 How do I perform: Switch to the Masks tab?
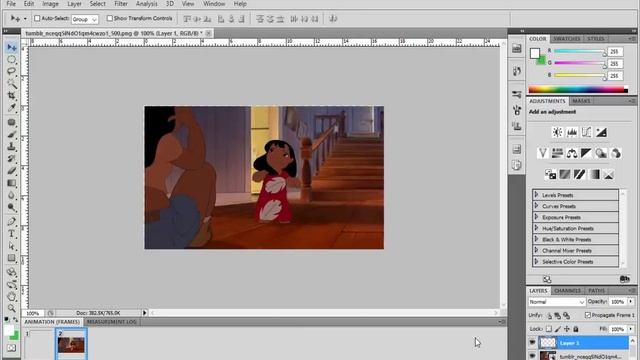pyautogui.click(x=581, y=101)
